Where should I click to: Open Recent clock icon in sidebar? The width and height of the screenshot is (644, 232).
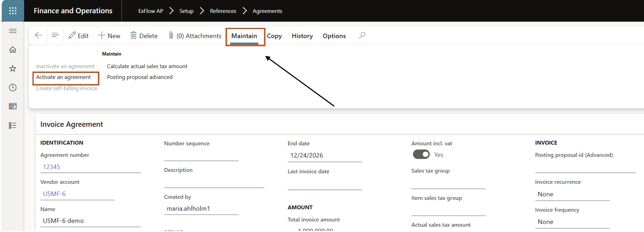click(x=13, y=87)
